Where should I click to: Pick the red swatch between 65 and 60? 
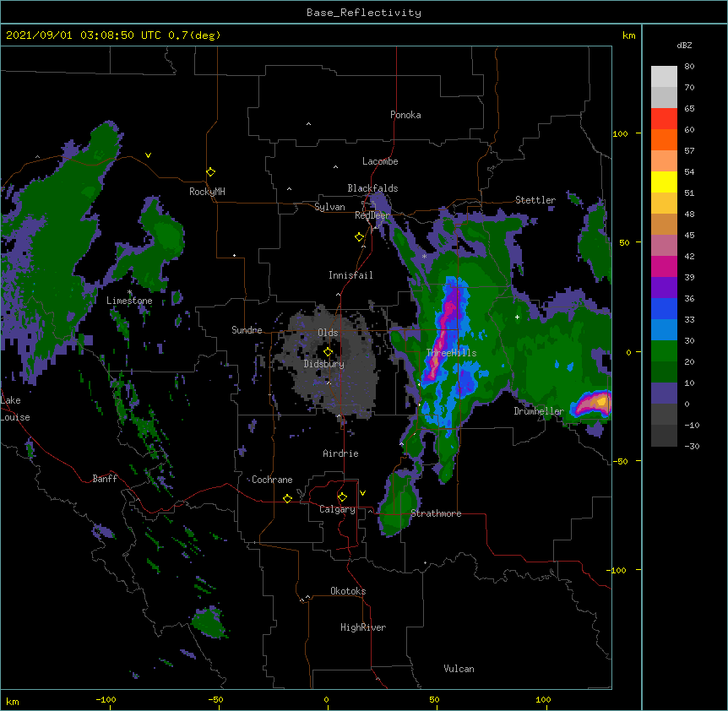(x=664, y=118)
